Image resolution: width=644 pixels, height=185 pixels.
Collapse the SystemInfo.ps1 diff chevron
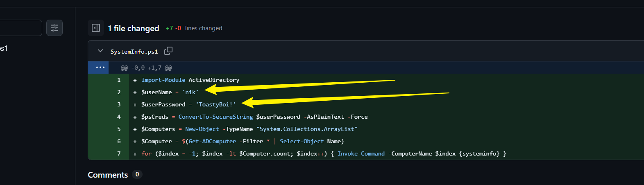click(100, 51)
